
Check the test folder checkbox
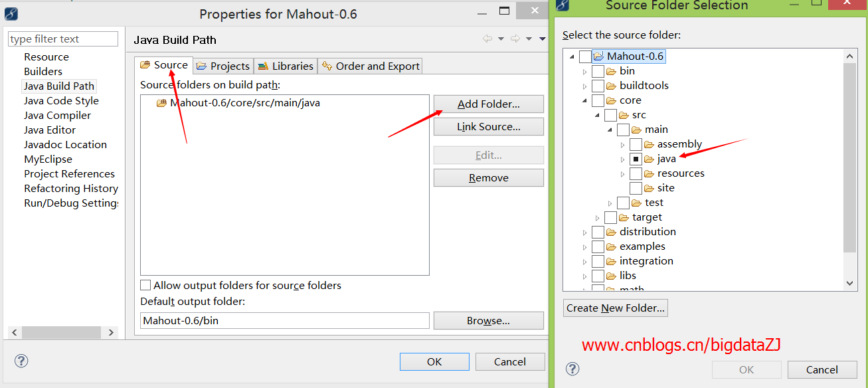pos(623,203)
